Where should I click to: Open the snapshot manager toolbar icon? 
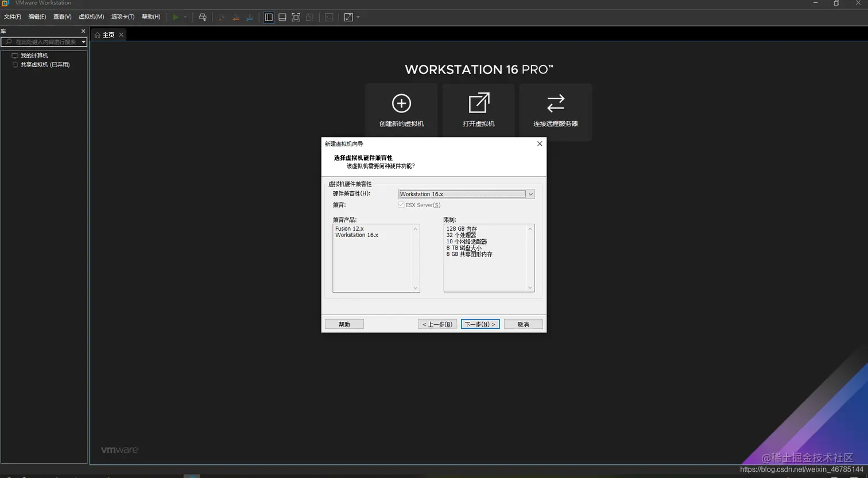pos(249,17)
